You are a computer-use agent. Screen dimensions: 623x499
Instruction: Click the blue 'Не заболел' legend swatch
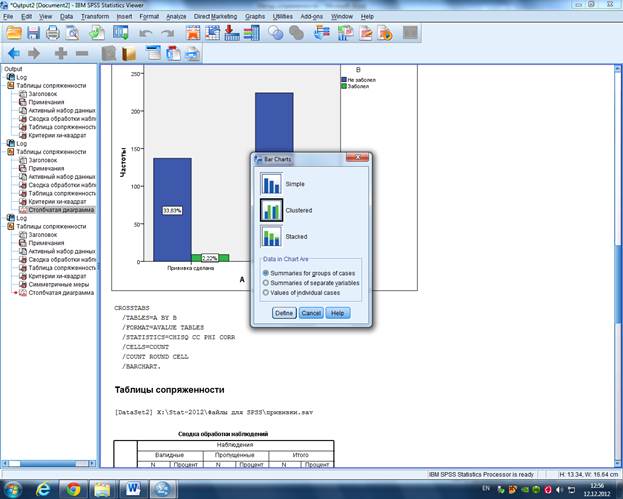[344, 80]
